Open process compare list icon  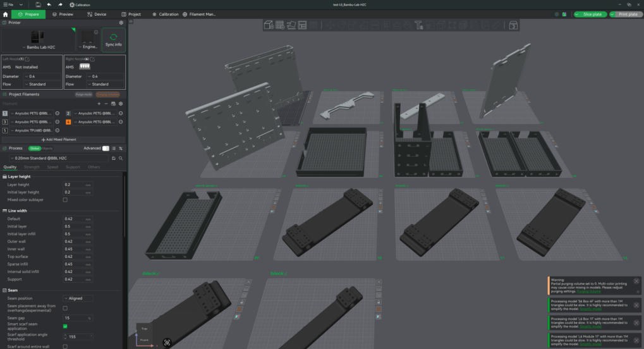tap(114, 149)
